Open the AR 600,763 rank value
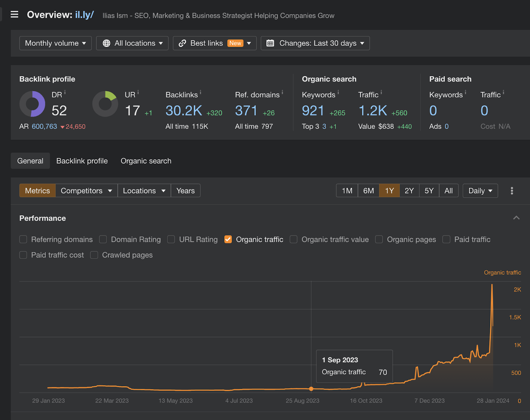 [x=44, y=127]
